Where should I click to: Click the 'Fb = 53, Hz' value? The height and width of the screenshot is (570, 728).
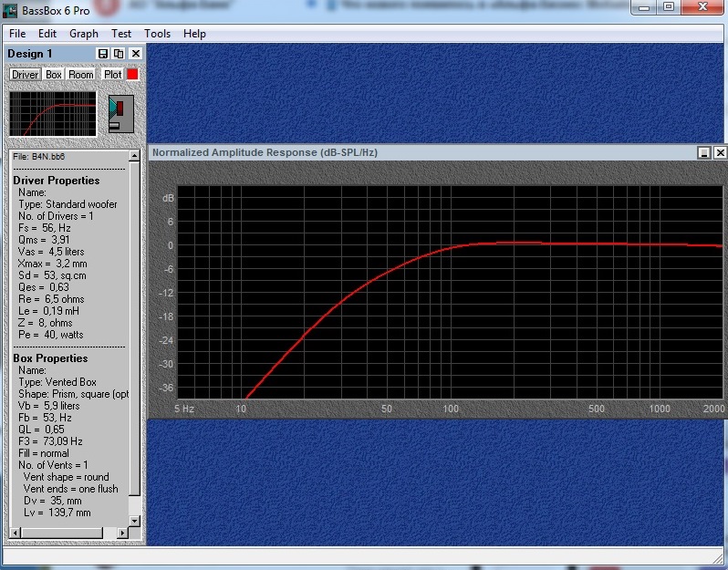coord(45,418)
